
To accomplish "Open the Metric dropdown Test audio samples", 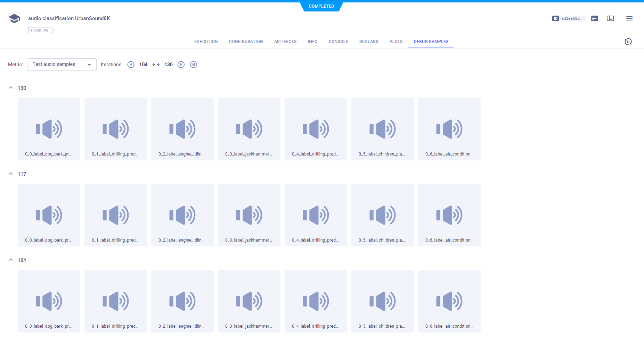I will pyautogui.click(x=62, y=65).
